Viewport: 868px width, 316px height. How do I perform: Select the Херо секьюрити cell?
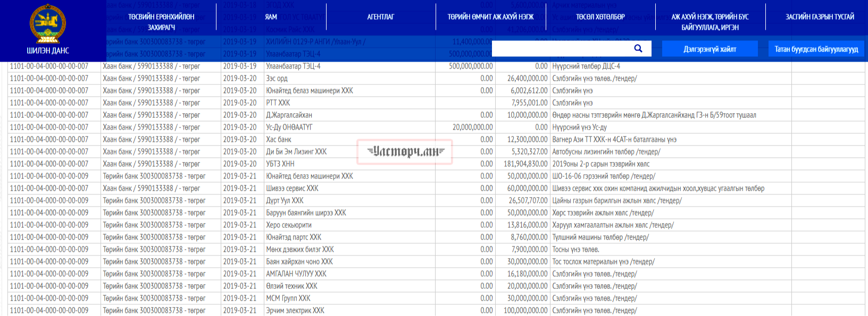(289, 225)
